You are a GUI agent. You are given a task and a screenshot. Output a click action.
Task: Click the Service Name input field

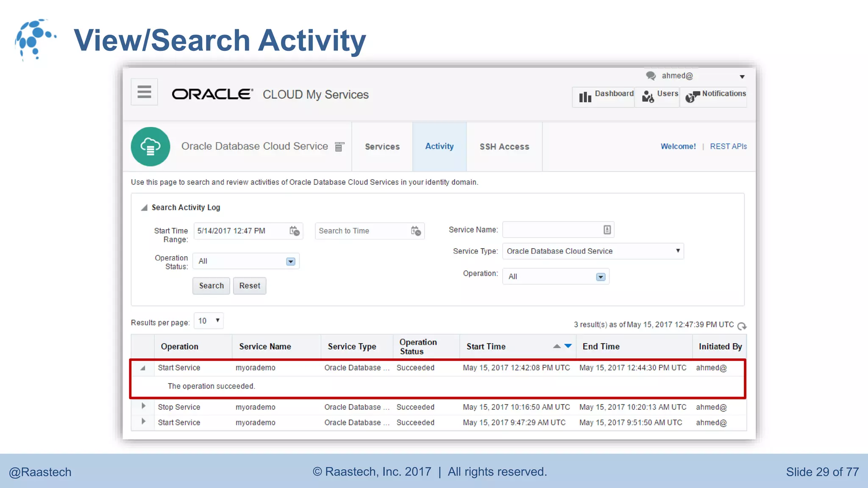tap(551, 230)
